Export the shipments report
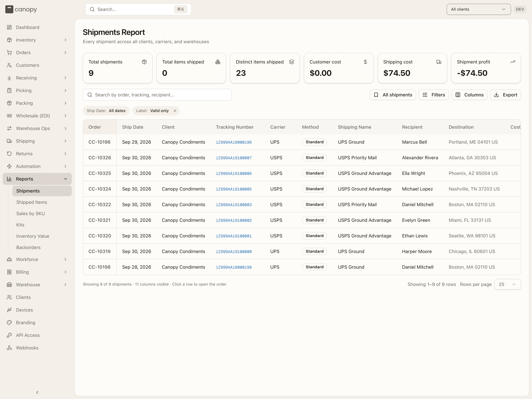Viewport: 532px width, 399px height. (x=505, y=95)
